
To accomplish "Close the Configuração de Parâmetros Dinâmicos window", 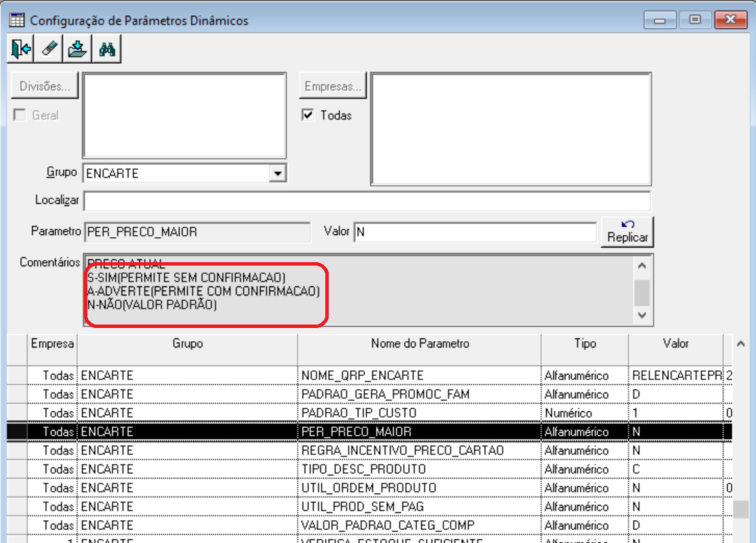I will 731,20.
